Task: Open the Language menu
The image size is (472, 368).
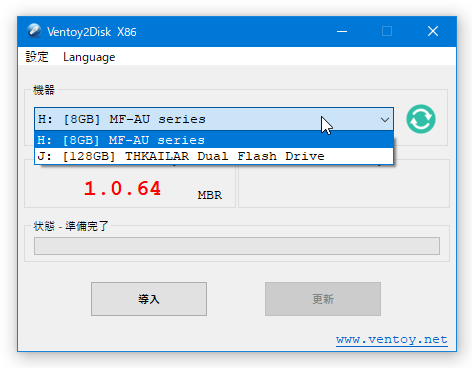Action: [x=89, y=57]
